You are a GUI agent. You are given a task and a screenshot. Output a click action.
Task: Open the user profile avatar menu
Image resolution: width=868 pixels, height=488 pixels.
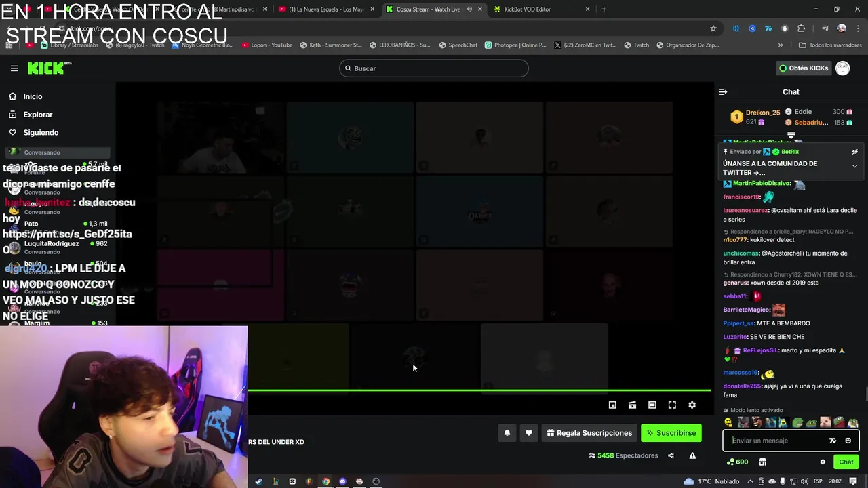click(842, 68)
